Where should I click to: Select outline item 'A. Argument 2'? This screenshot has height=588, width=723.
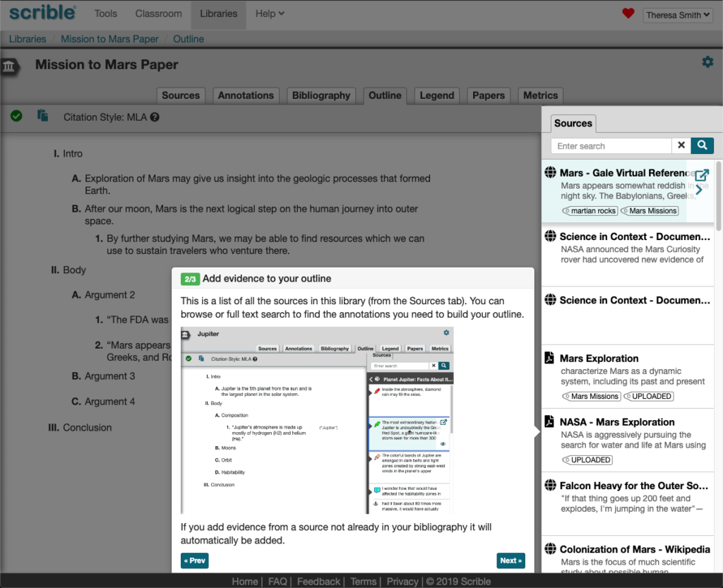103,295
